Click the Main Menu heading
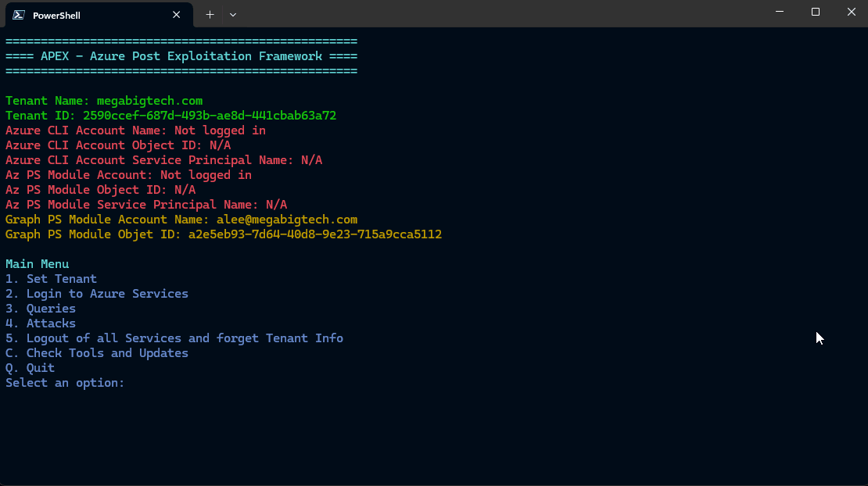Image resolution: width=868 pixels, height=486 pixels. (x=37, y=264)
